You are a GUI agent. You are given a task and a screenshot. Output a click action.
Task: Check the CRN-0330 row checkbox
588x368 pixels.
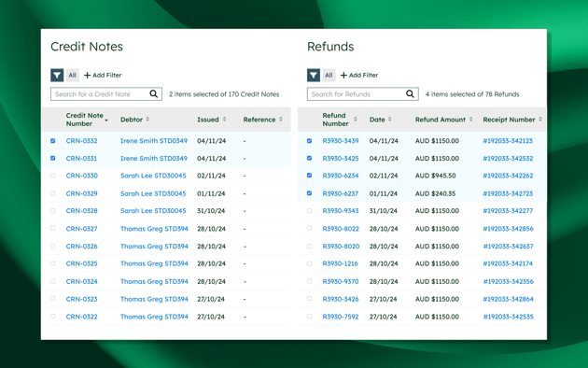point(53,176)
